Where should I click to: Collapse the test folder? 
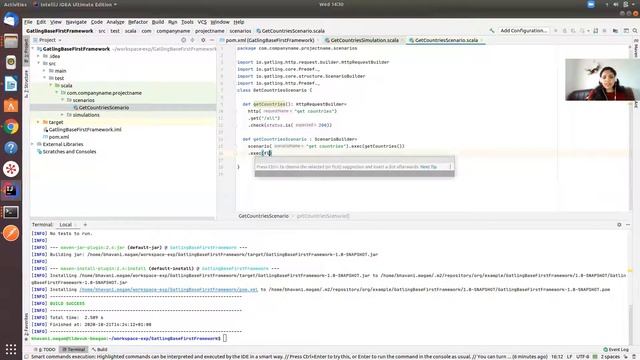[x=45, y=78]
